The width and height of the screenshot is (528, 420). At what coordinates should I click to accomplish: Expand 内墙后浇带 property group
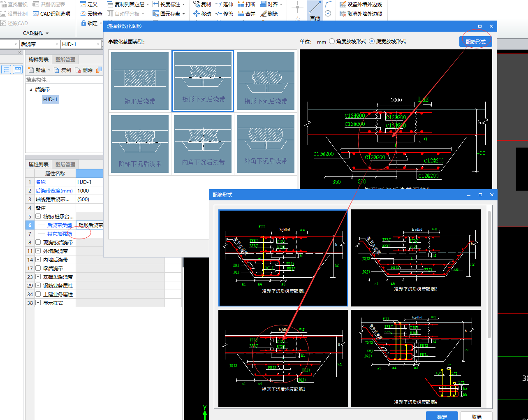pos(38,260)
